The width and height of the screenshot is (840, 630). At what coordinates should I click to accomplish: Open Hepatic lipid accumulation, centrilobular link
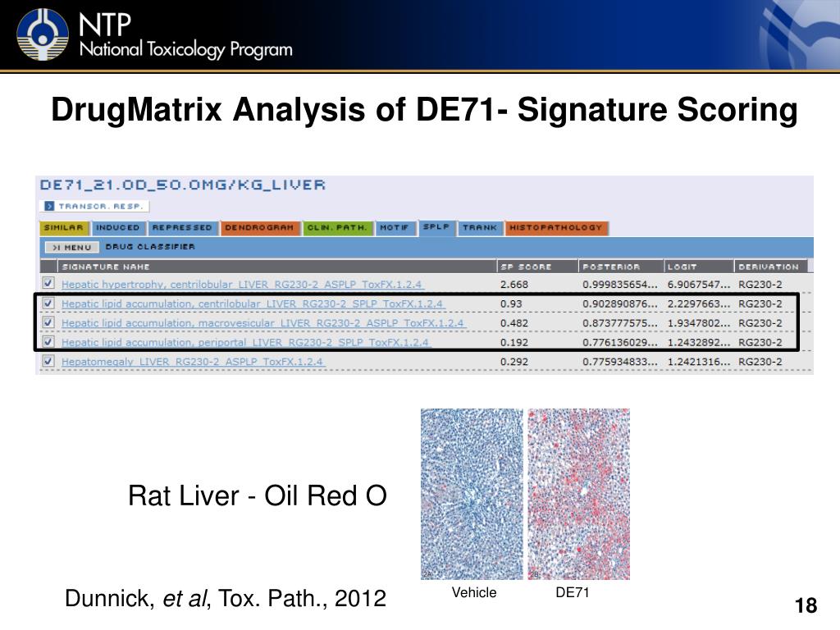[x=253, y=304]
